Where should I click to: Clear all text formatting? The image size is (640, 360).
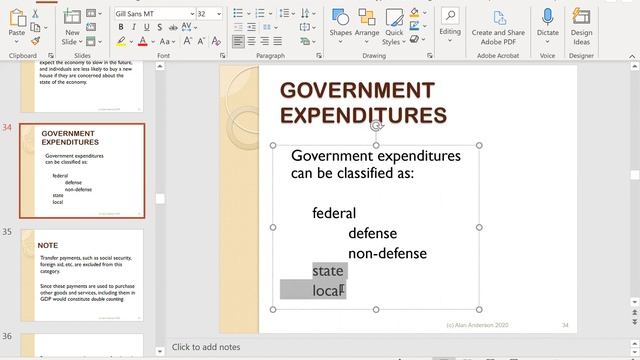point(216,41)
